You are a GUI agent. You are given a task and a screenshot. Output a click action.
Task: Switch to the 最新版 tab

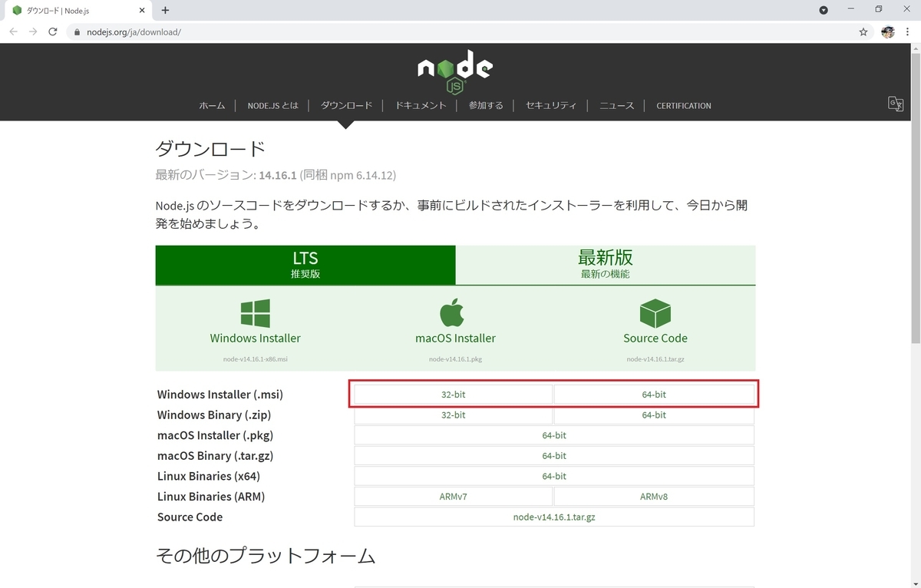(606, 265)
